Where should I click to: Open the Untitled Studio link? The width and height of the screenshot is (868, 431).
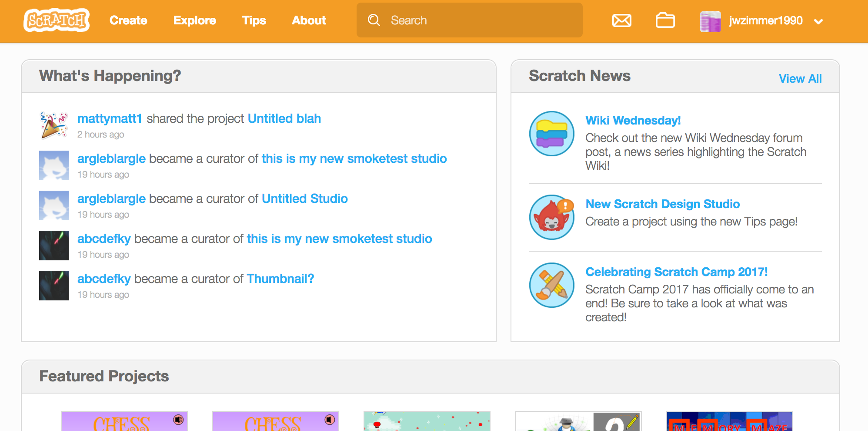305,199
